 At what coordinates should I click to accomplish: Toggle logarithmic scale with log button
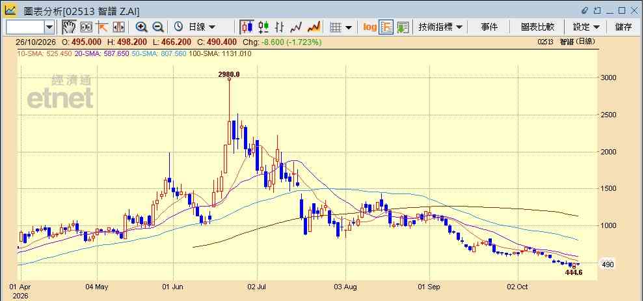pos(369,27)
